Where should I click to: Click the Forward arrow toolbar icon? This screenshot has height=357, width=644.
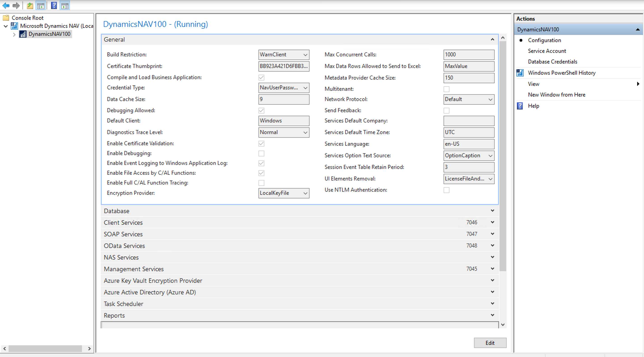click(16, 6)
